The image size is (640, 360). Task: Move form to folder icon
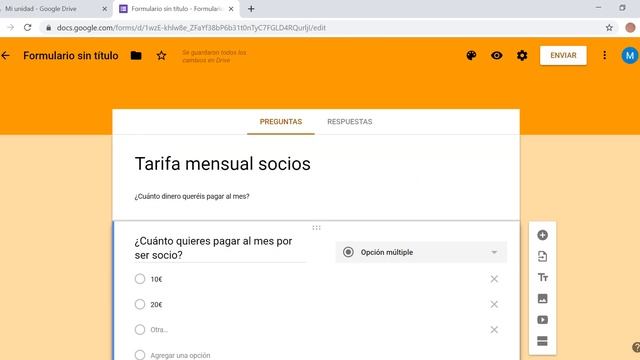[136, 56]
